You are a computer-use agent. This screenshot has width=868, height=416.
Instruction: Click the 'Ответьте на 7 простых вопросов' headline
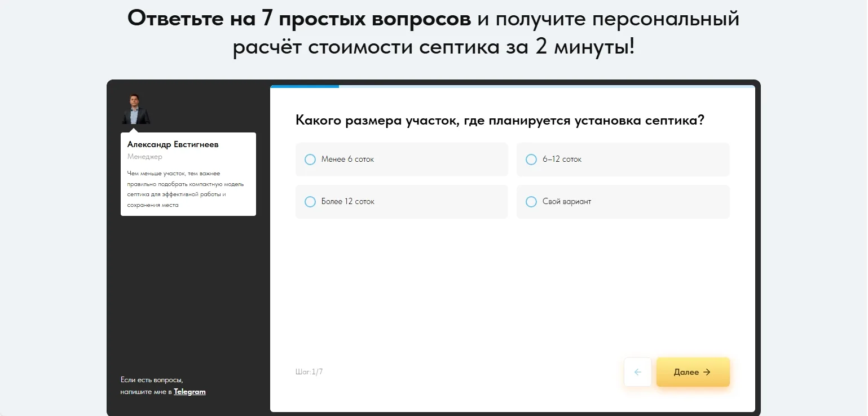click(x=299, y=19)
